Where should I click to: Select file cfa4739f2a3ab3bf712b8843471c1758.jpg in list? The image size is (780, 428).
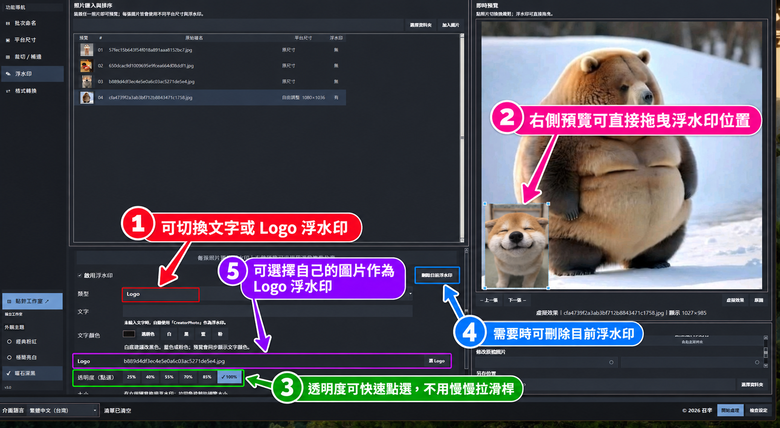pyautogui.click(x=150, y=98)
